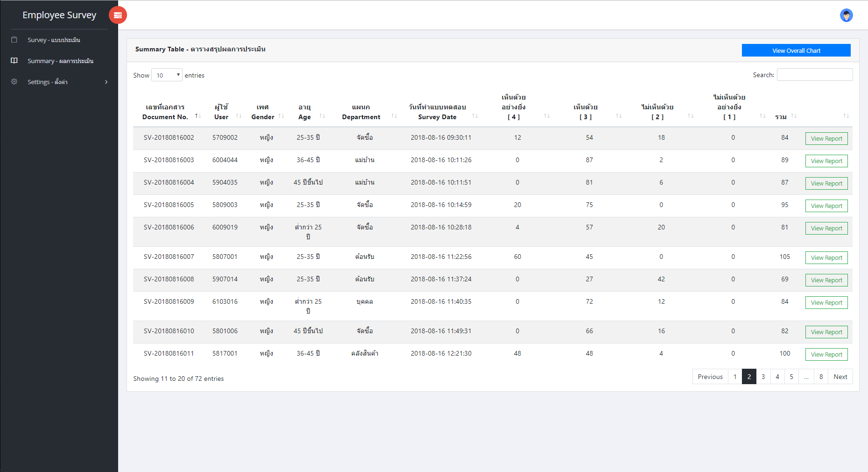Go to pagination page 4

pos(777,377)
